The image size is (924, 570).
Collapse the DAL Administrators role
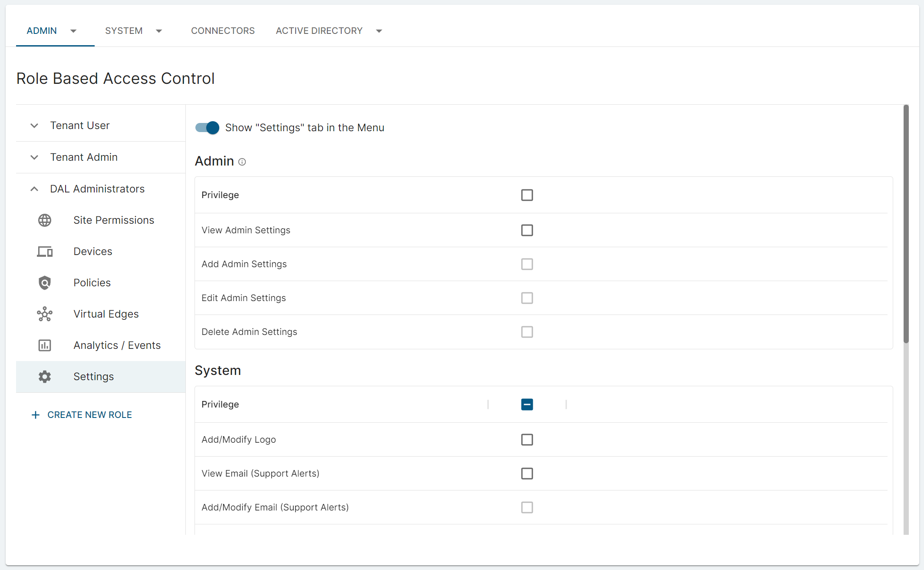click(34, 189)
